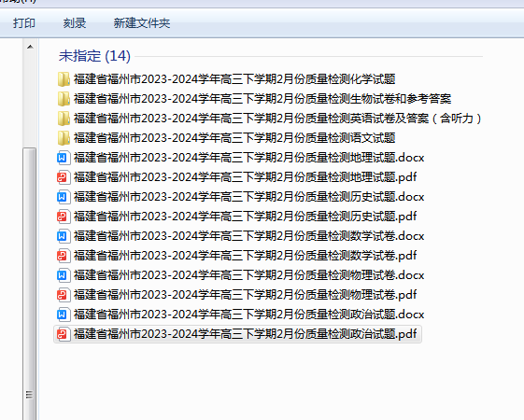
Task: Click the 英语试卷及答案 folder icon
Action: 64,119
